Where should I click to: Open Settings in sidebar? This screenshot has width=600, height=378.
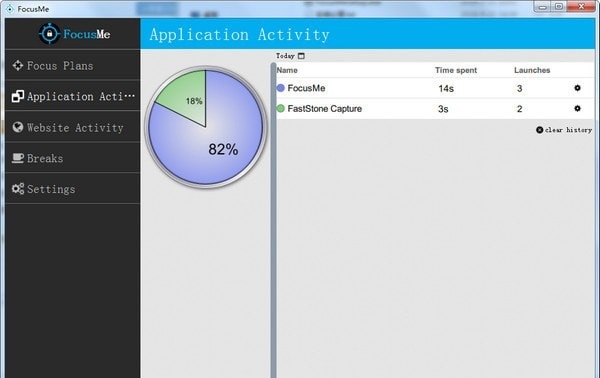73,189
